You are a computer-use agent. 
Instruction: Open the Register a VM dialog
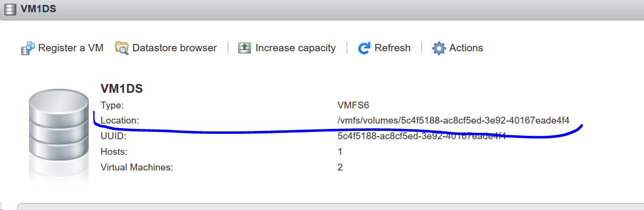71,48
